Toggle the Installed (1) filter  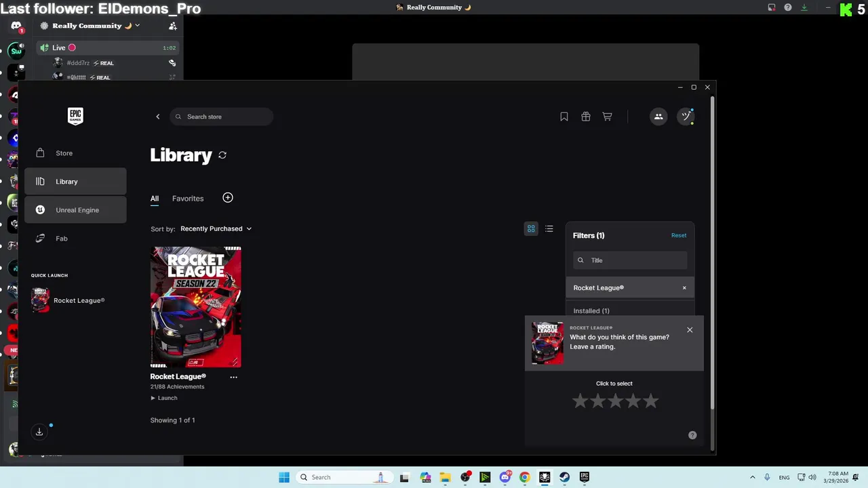pos(591,311)
